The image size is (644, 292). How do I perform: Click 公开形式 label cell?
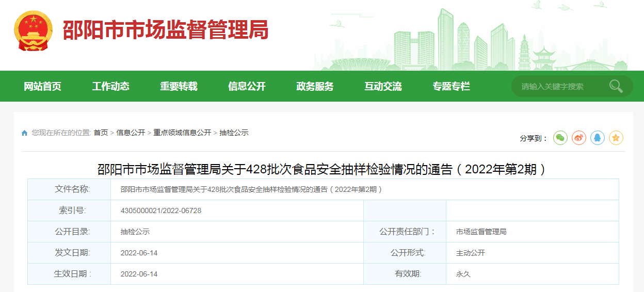405,253
